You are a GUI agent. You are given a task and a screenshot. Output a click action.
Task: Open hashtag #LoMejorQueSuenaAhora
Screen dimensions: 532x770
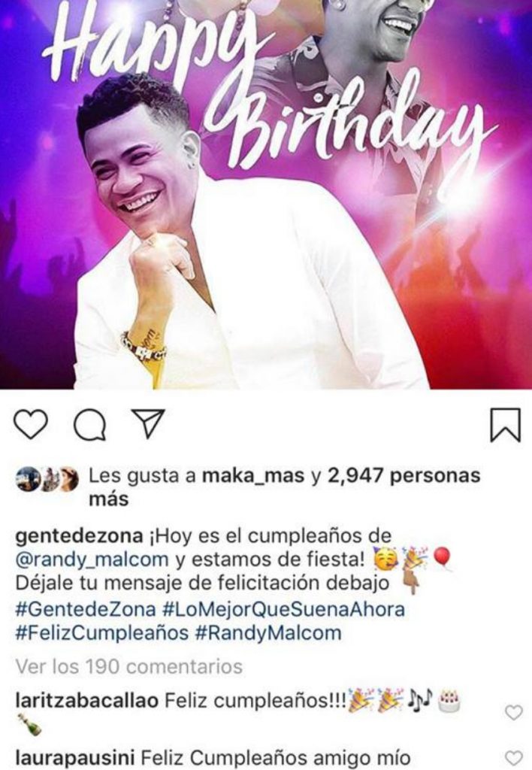click(x=283, y=609)
